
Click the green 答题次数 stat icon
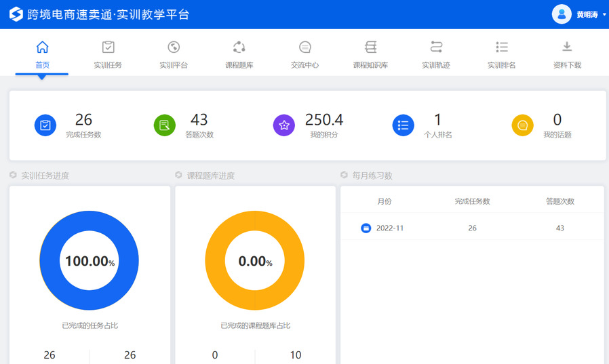click(x=165, y=125)
